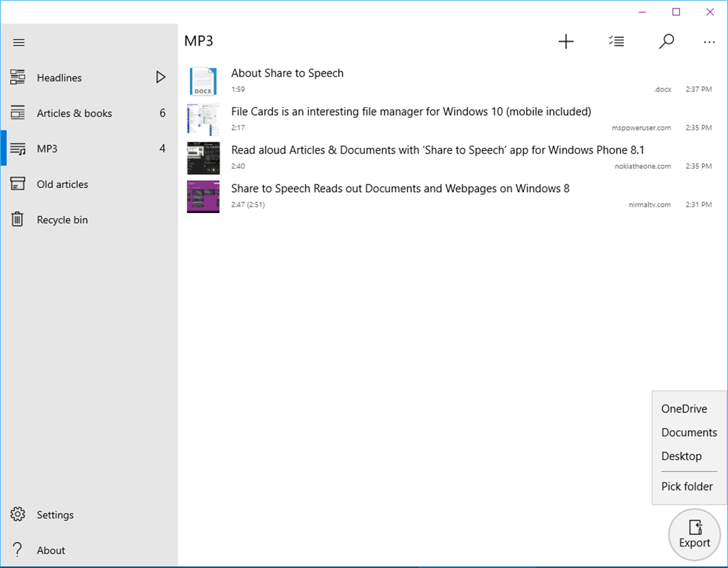Click the Export button
The image size is (728, 568).
click(x=694, y=534)
